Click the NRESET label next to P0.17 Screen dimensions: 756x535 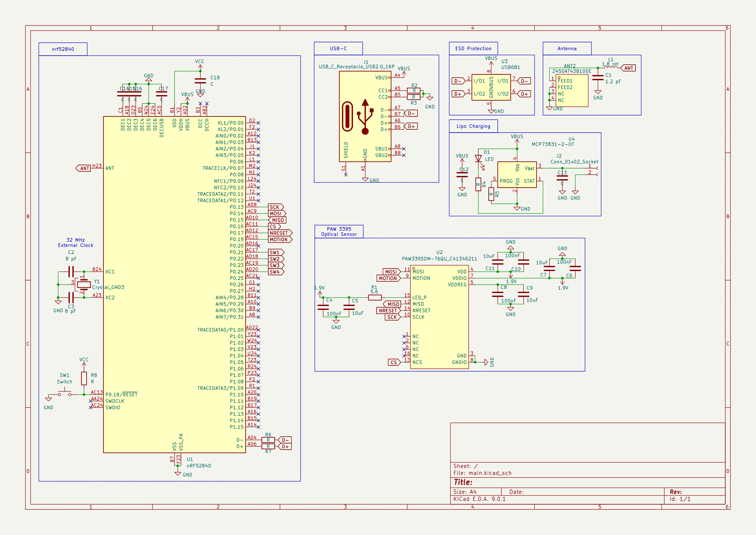pos(280,233)
